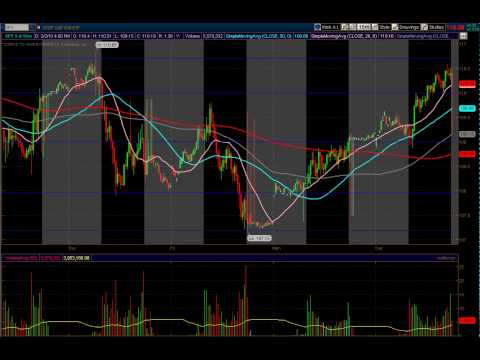The width and height of the screenshot is (480, 360).
Task: Click the Thu date label on time axis
Action: (x=72, y=248)
